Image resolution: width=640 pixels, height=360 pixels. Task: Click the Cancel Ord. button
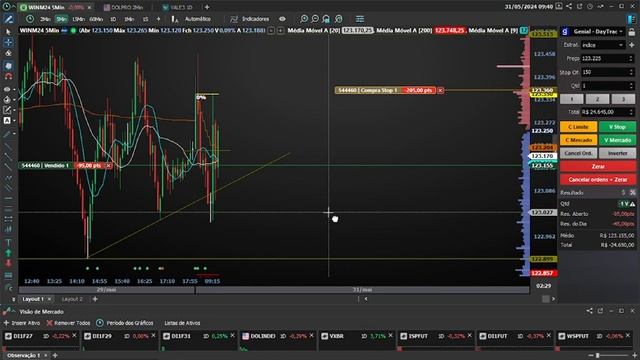[578, 153]
